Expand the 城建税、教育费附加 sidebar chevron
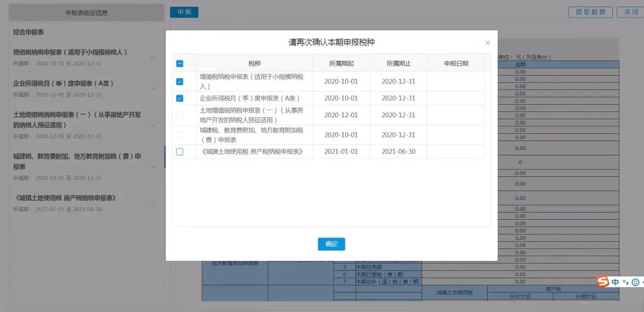This screenshot has width=644, height=312. pyautogui.click(x=153, y=167)
